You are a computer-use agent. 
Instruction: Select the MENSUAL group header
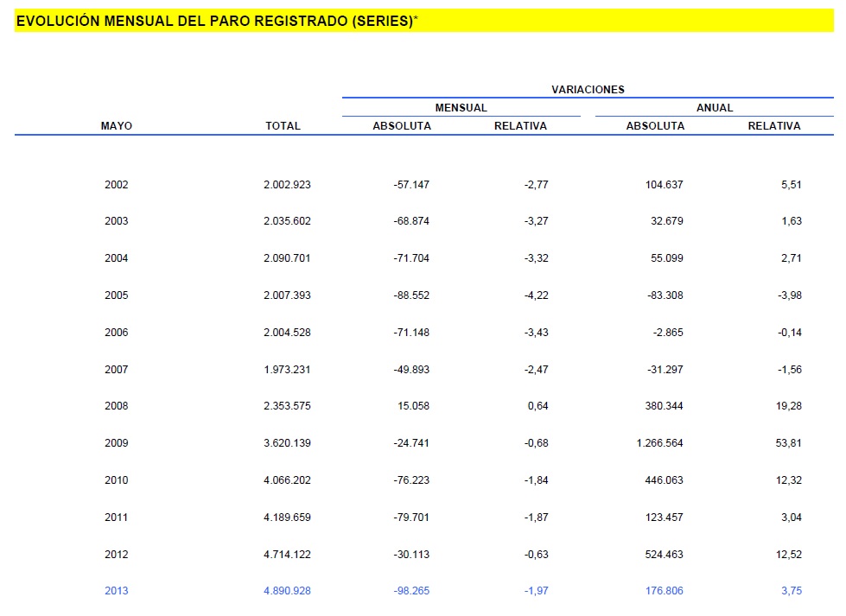461,108
